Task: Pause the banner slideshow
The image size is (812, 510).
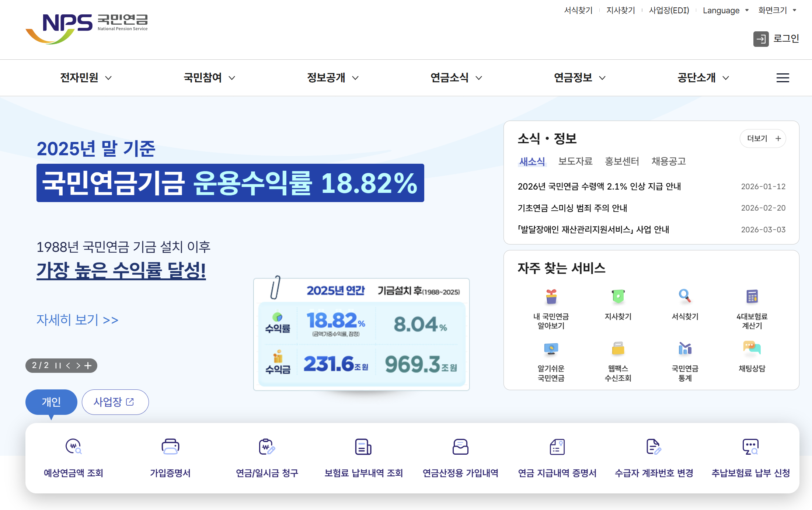Action: [x=58, y=366]
